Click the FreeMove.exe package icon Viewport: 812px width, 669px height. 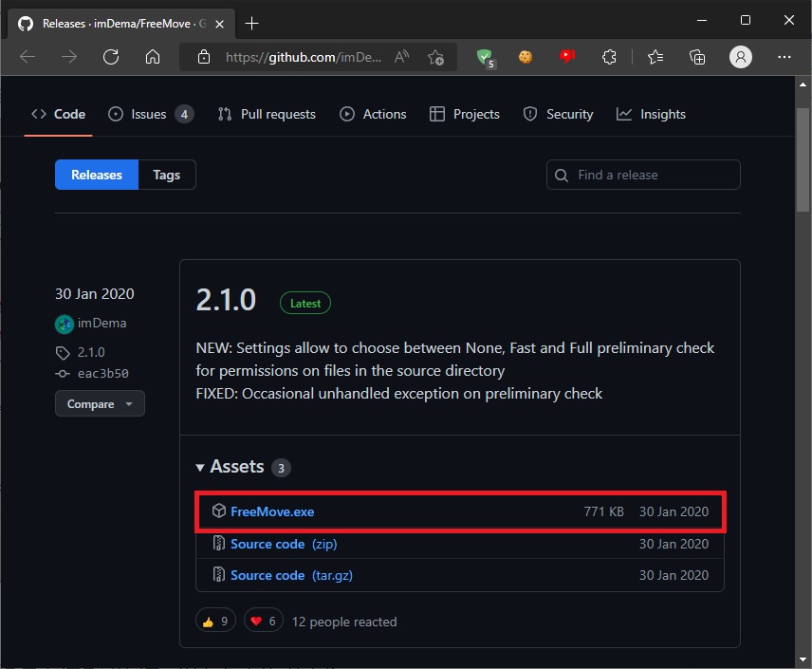(218, 511)
